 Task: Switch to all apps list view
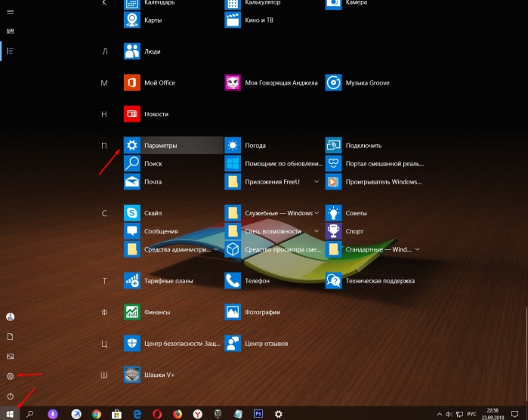(10, 51)
